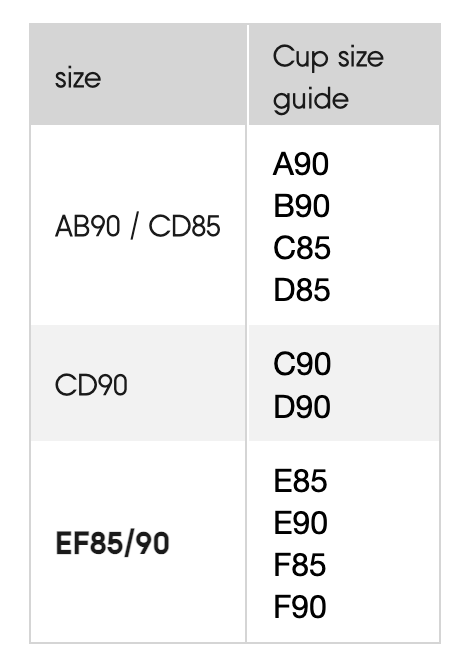Click the C85 cup size entry

(302, 248)
